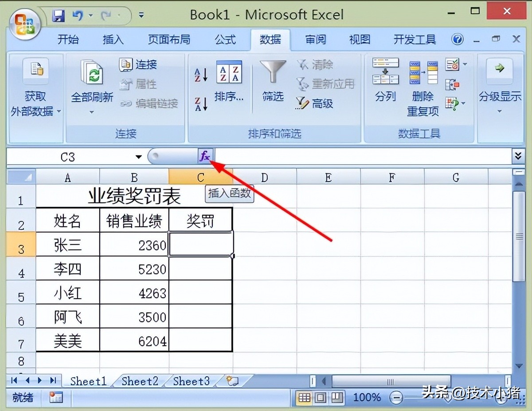This screenshot has width=532, height=411.
Task: Open 连接 workbook connections
Action: coord(138,65)
